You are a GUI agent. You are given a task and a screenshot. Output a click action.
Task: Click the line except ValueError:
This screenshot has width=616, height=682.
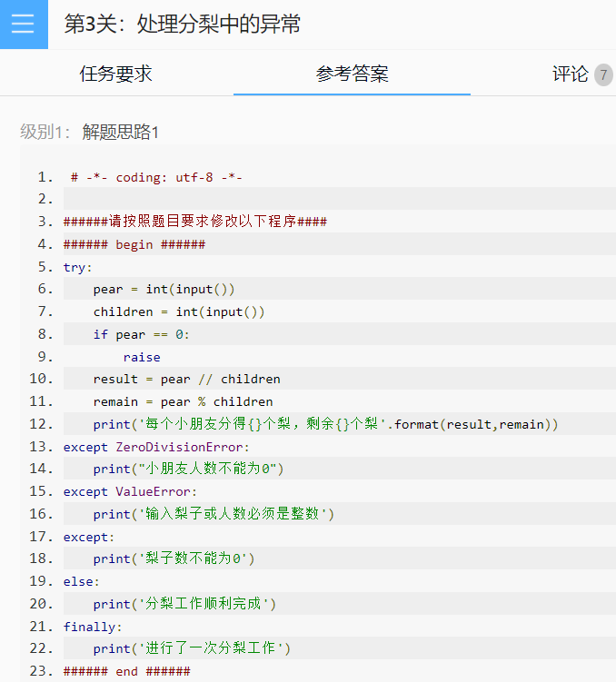tap(130, 492)
